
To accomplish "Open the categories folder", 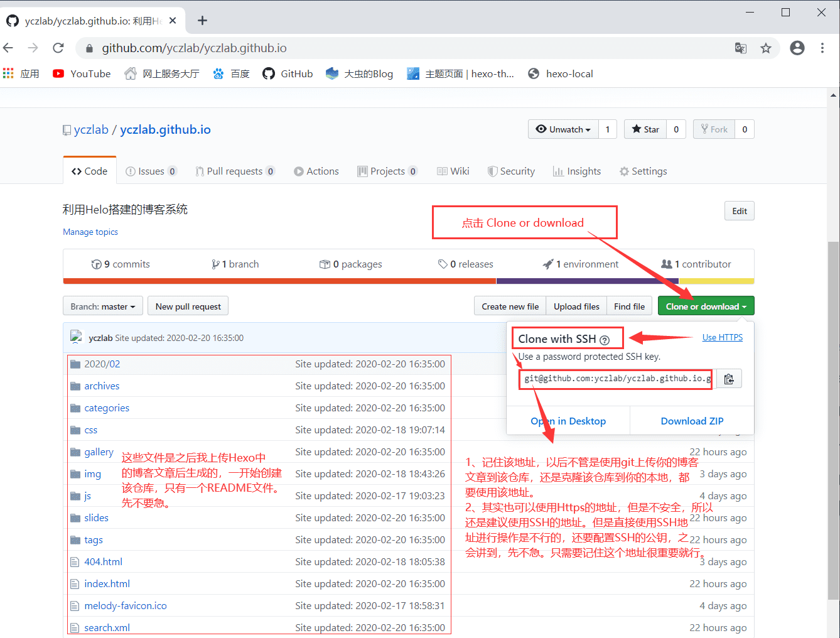I will tap(107, 408).
